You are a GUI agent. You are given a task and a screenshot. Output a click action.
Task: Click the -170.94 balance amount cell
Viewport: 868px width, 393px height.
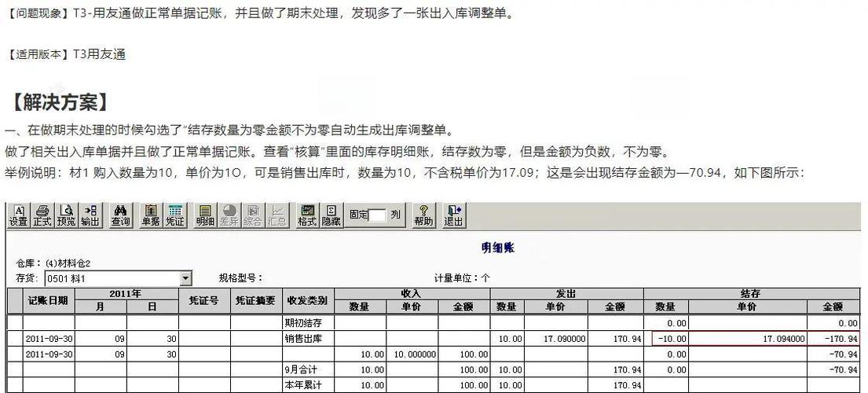coord(834,338)
